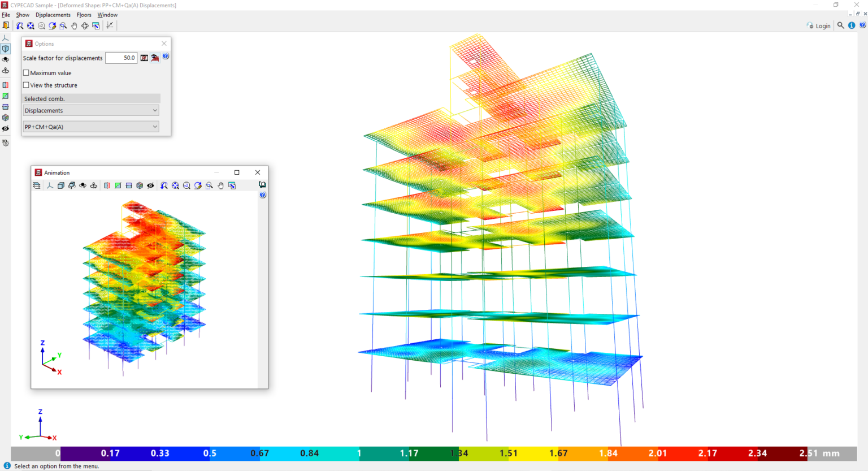Click the blue information icon at top right

click(852, 25)
